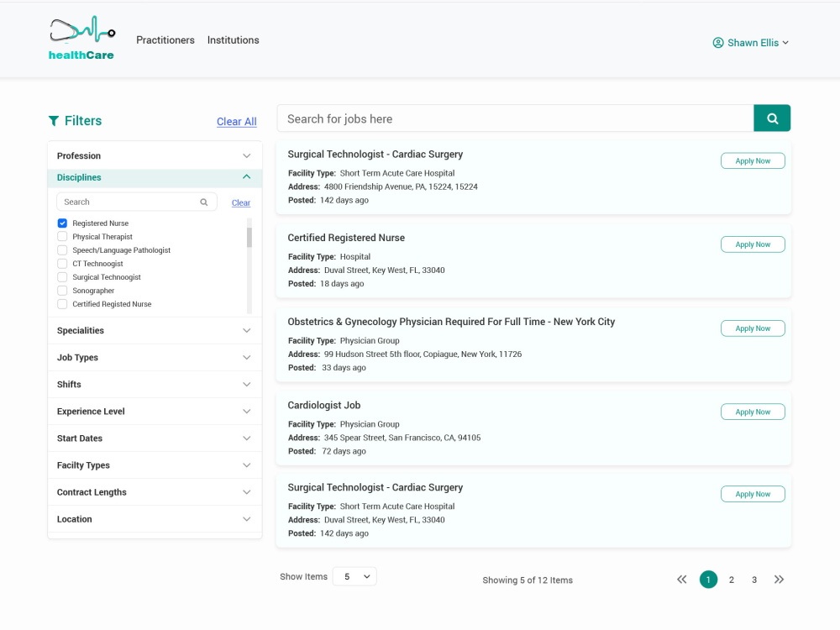The width and height of the screenshot is (840, 630).
Task: Apply Now for Friendship Avenue Surgical Technologist job
Action: tap(753, 160)
